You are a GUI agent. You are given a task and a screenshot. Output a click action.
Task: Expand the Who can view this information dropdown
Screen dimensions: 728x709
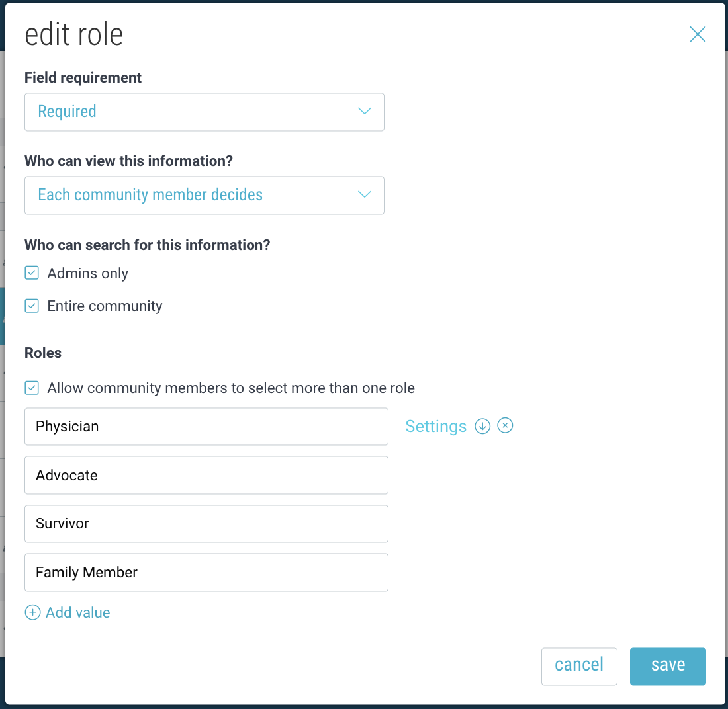[204, 195]
